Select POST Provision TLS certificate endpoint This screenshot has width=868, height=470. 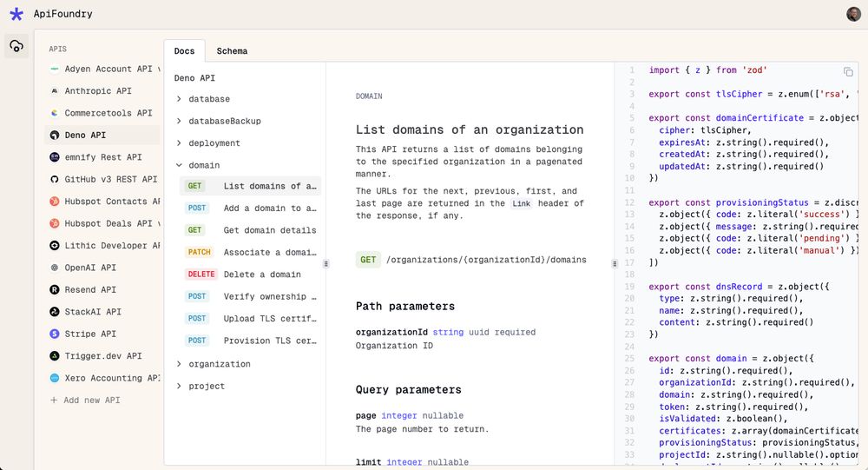(250, 341)
